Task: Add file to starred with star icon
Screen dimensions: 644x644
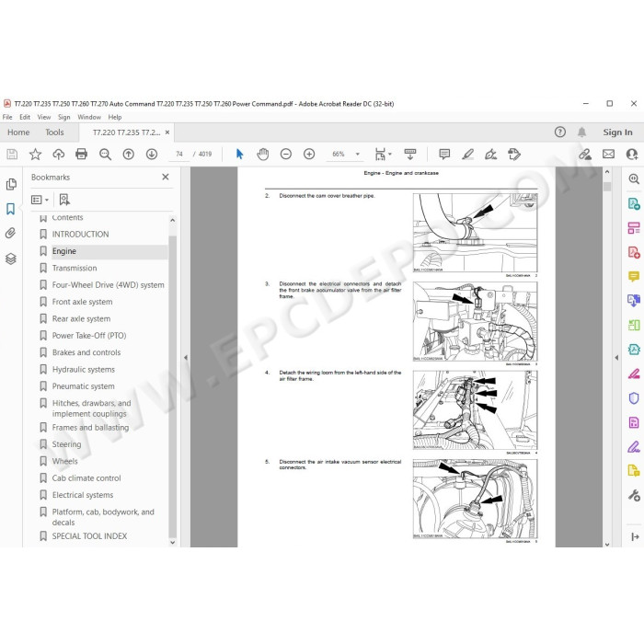Action: click(x=35, y=154)
